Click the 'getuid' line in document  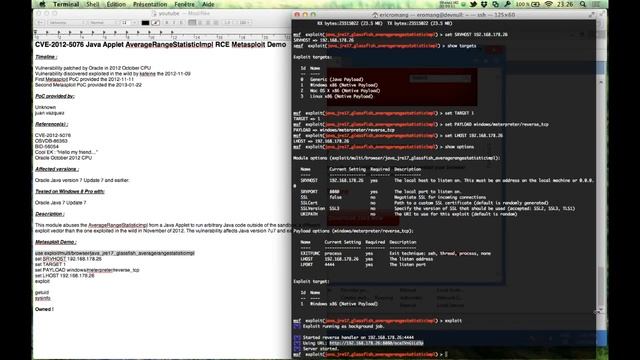[x=42, y=293]
